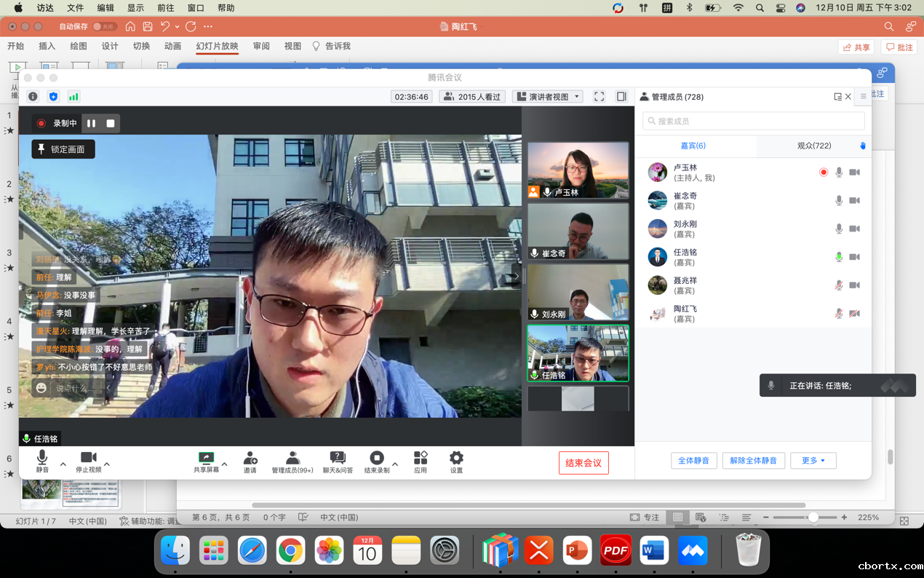
Task: Open the Speaker View dropdown
Action: pyautogui.click(x=548, y=97)
